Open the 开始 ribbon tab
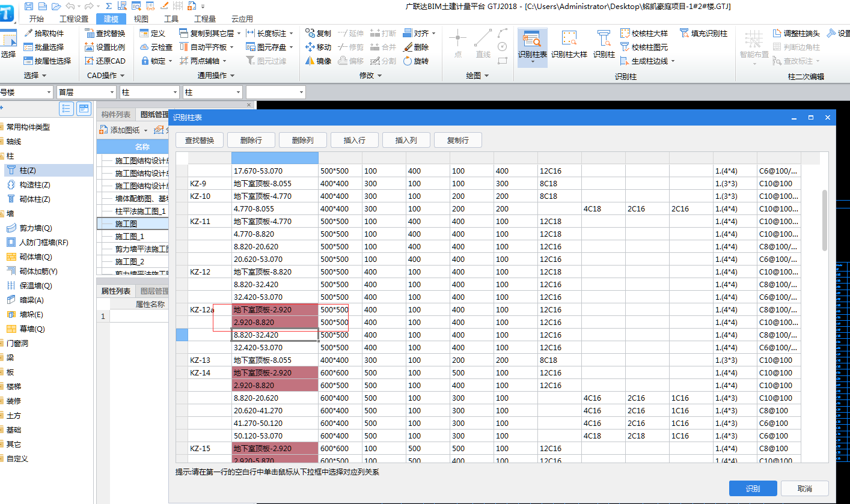Screen dimensions: 850x504 tap(36, 19)
